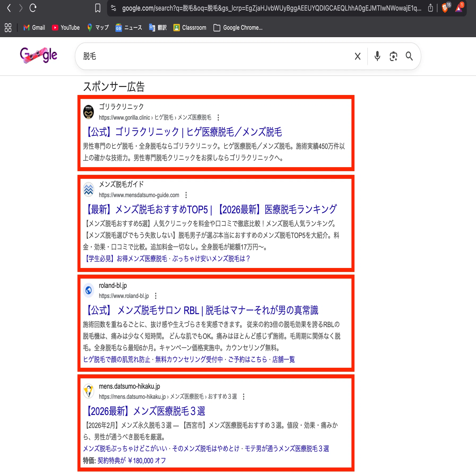This screenshot has width=476, height=476.
Task: Click the メンズ脱毛ガイド site name
Action: click(x=121, y=184)
